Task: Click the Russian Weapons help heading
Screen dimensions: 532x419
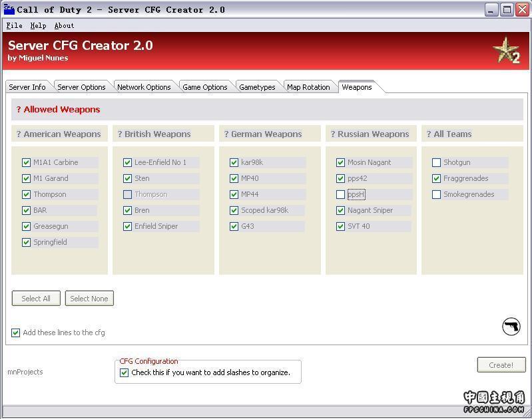Action: coord(370,134)
